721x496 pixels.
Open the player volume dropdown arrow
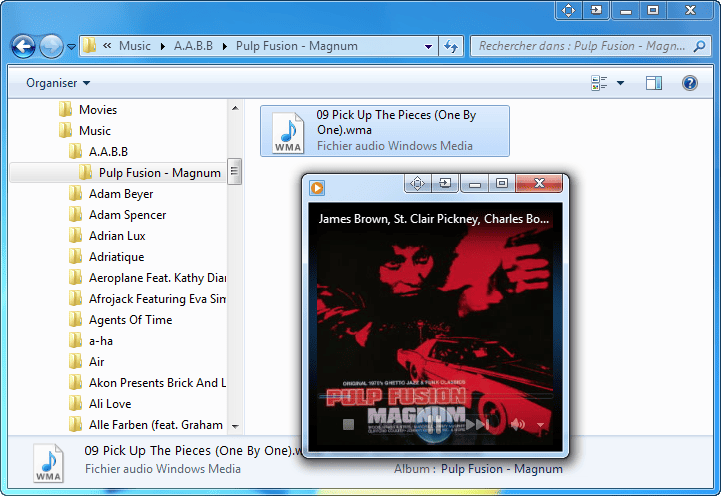[x=541, y=425]
